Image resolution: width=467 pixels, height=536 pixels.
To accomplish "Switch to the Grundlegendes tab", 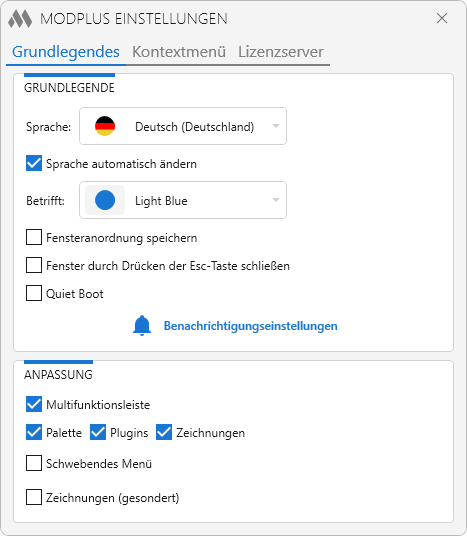I will tap(66, 52).
